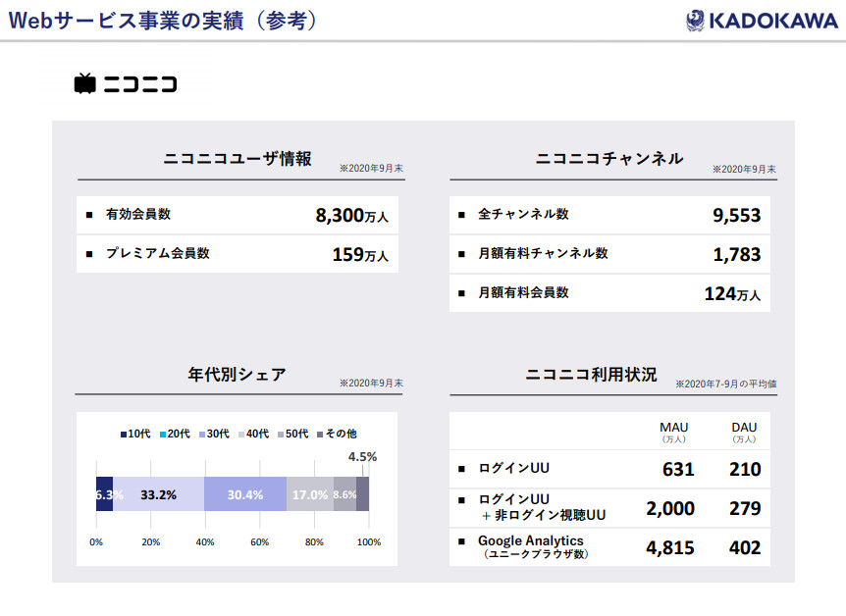This screenshot has height=616, width=846.
Task: Click the 402 DAU value
Action: click(745, 548)
